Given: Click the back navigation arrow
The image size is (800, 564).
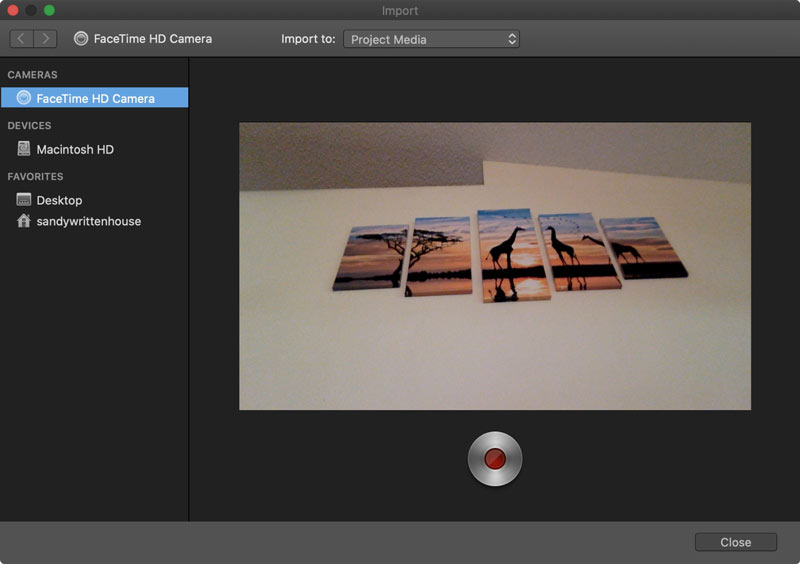Looking at the screenshot, I should tap(22, 39).
